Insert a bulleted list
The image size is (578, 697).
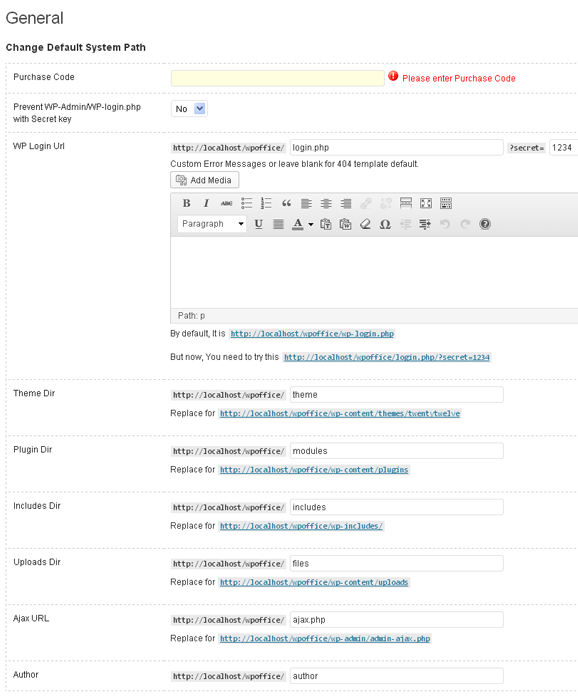coord(246,204)
